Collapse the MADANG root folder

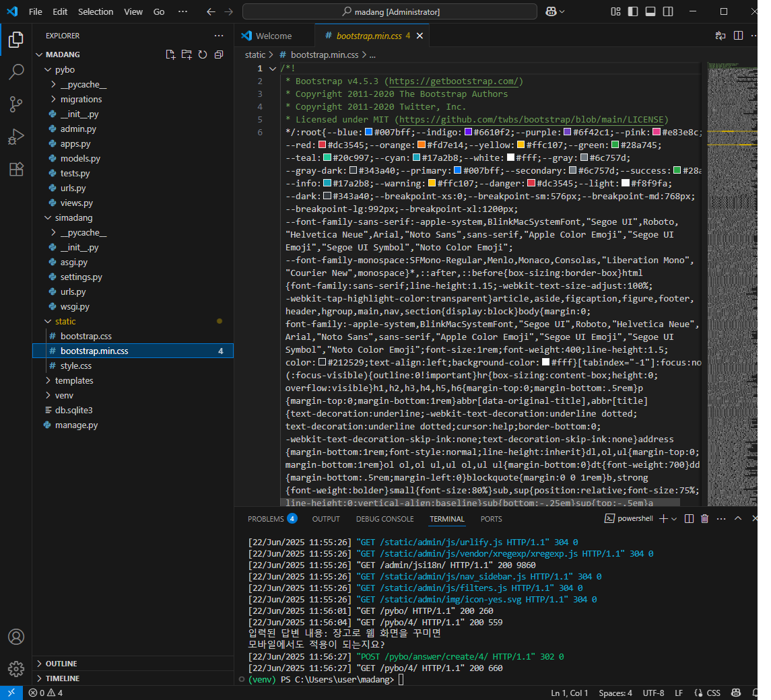tap(39, 55)
